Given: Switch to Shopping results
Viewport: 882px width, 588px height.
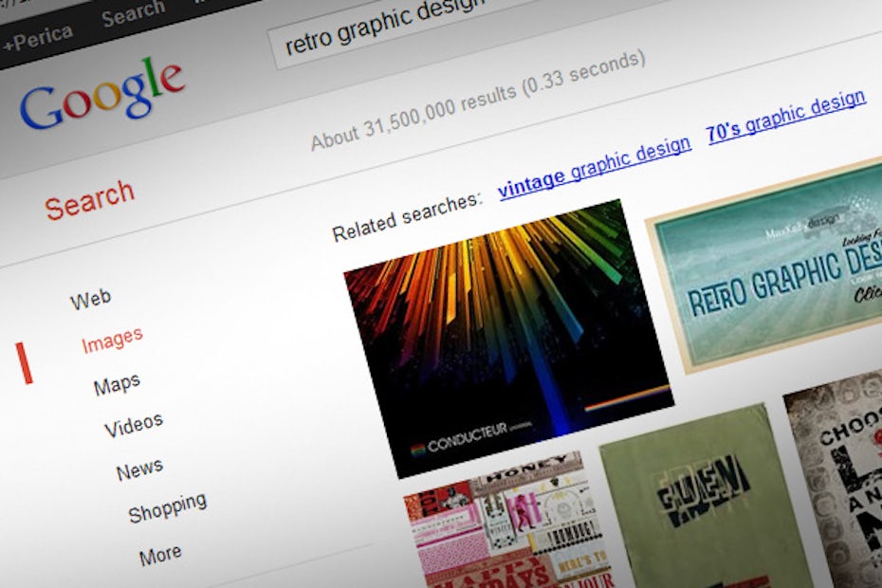Looking at the screenshot, I should pyautogui.click(x=167, y=509).
